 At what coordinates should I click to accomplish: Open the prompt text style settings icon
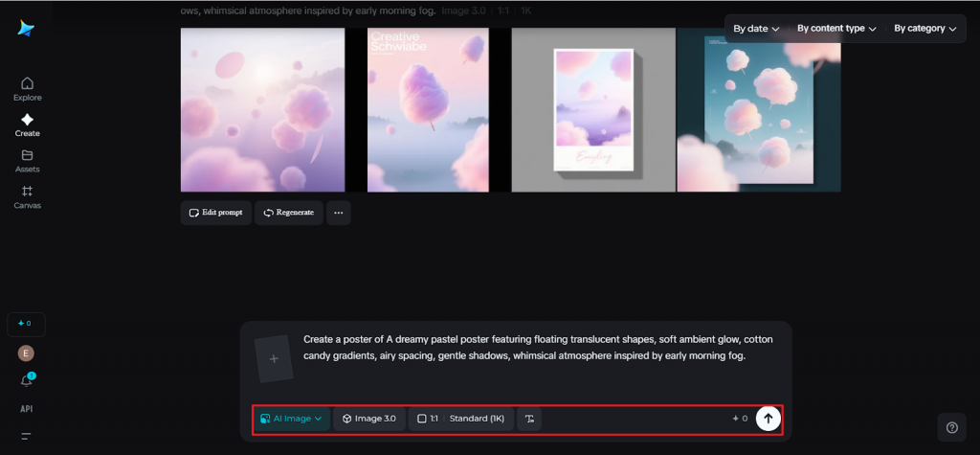click(529, 419)
